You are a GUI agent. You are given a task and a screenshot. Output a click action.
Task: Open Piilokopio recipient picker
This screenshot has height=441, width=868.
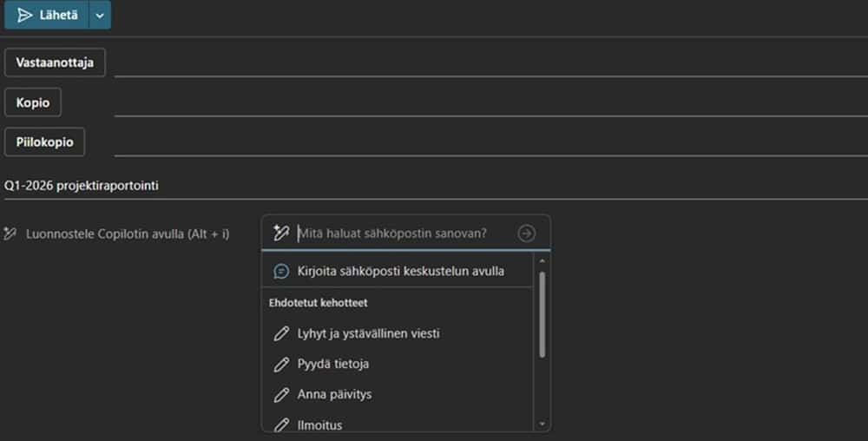point(44,142)
